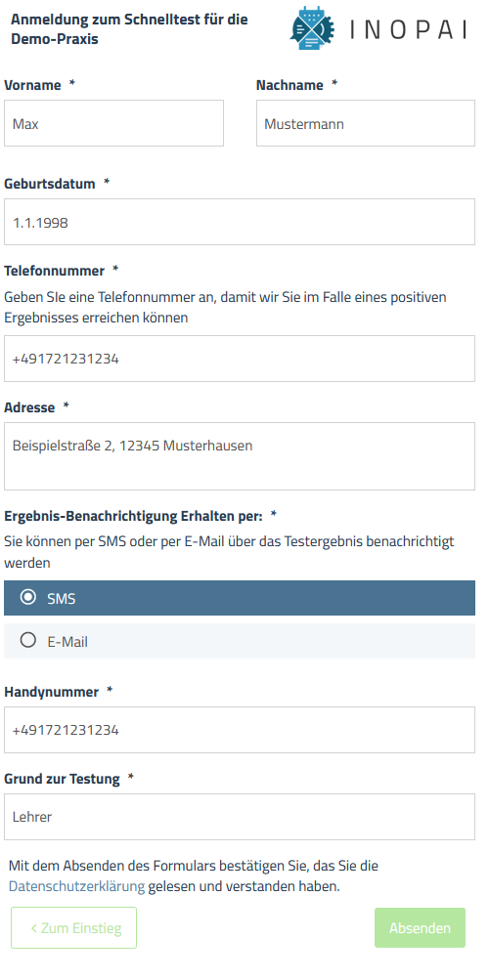Click the Telefonnummer input field
The image size is (490, 980).
coord(240,359)
